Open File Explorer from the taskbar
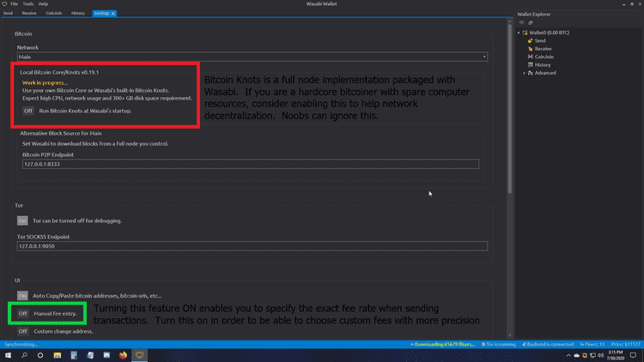Image resolution: width=644 pixels, height=362 pixels. point(57,355)
